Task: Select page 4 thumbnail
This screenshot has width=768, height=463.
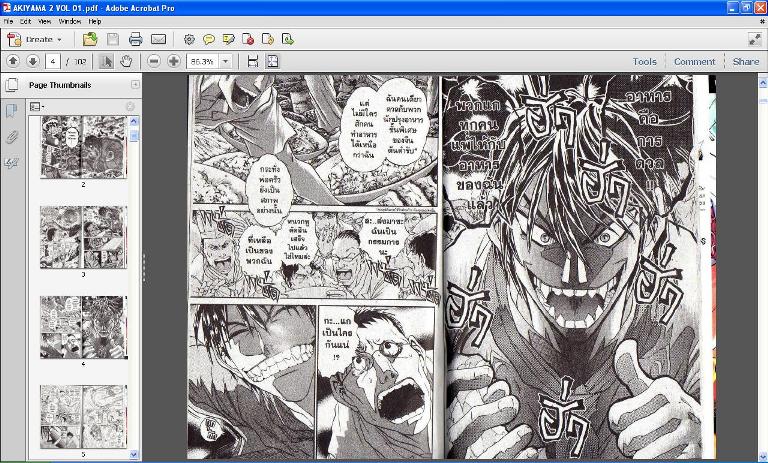Action: [x=83, y=327]
